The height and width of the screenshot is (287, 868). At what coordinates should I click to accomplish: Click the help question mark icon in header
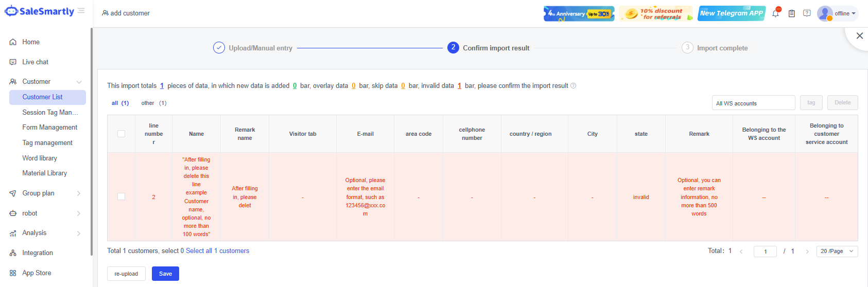[807, 13]
